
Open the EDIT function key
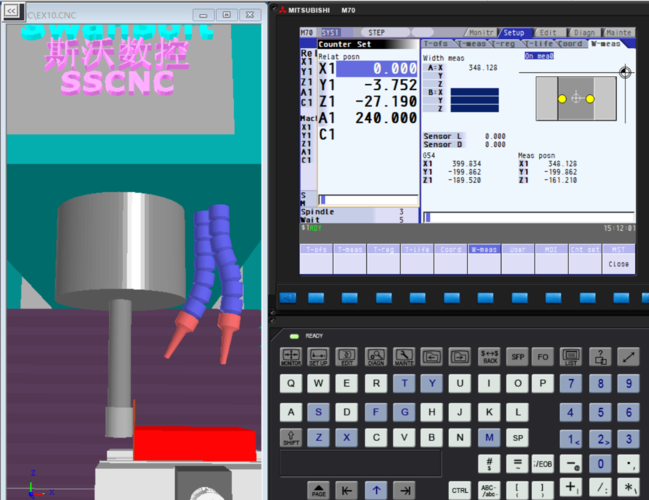[x=347, y=356]
